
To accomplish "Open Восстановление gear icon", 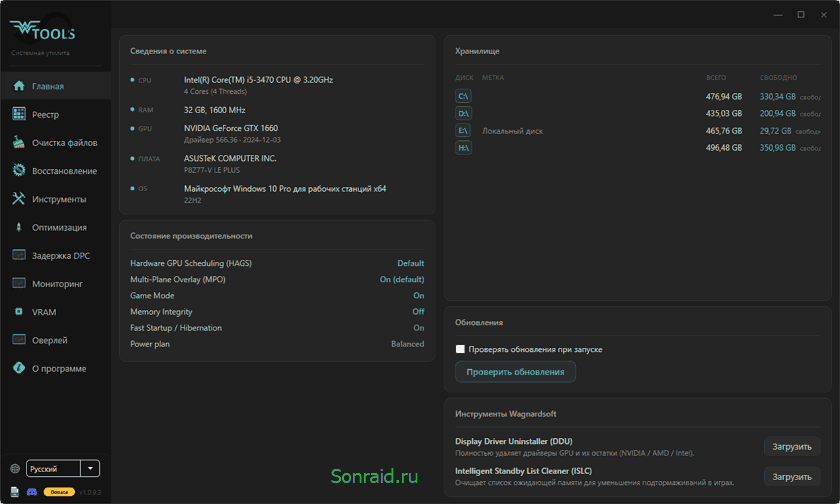I will [19, 170].
